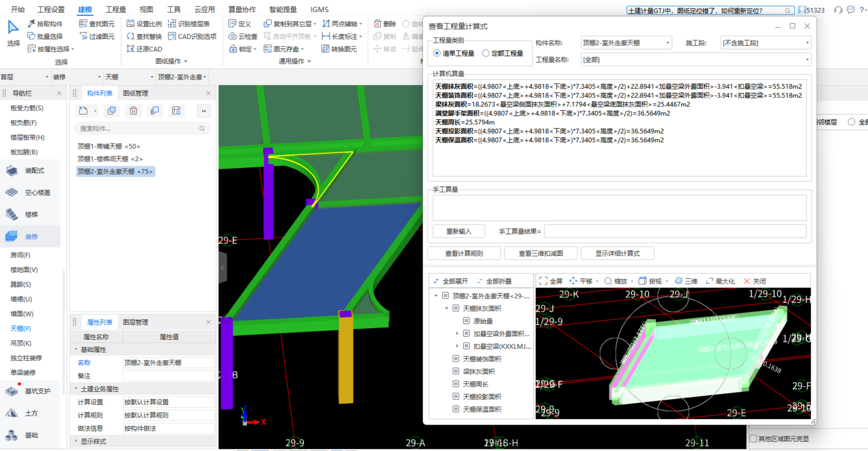Collapse 基础属性 property group

[76, 349]
